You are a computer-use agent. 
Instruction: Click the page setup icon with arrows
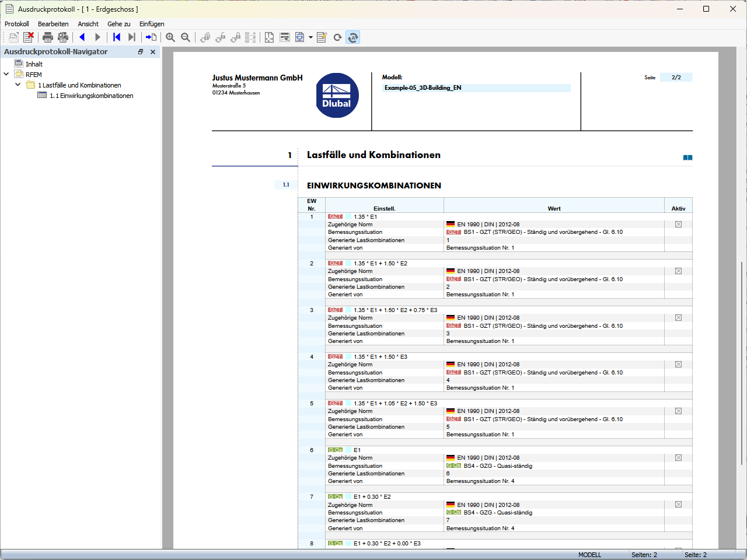pos(269,37)
